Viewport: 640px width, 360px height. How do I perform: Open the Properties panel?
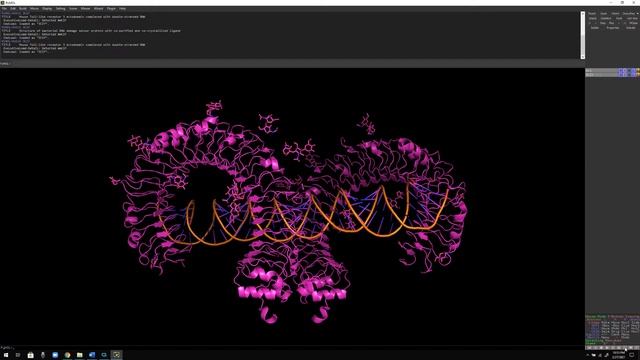613,28
